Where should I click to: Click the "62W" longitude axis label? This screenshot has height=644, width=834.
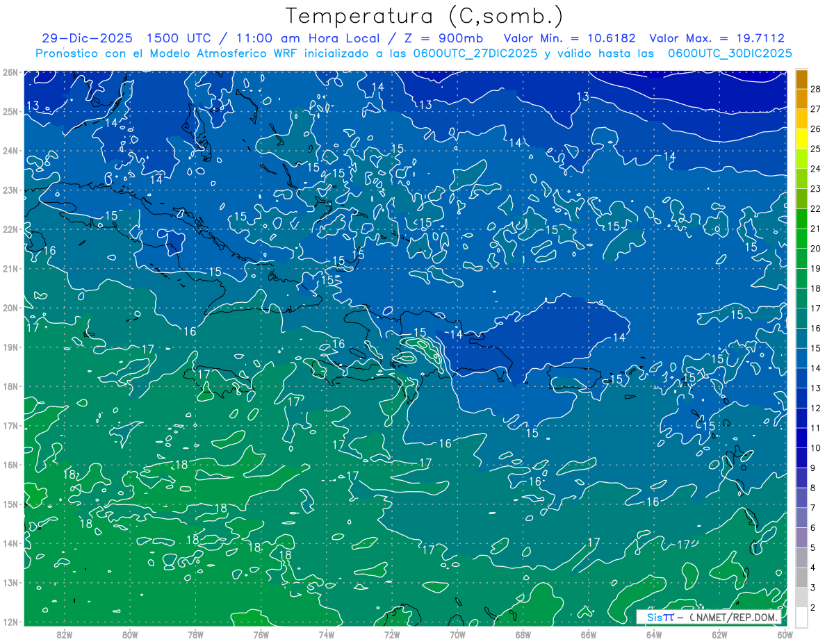point(719,634)
